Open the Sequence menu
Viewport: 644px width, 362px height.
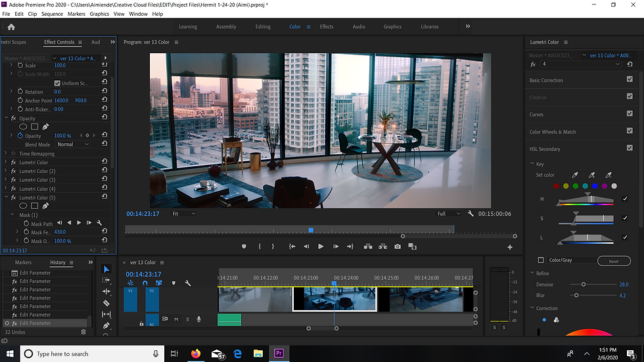pos(52,14)
